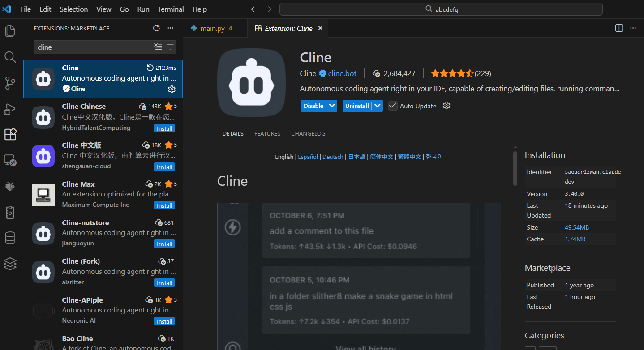The image size is (644, 350).
Task: Select the Extensions icon in activity bar
Action: coord(10,134)
